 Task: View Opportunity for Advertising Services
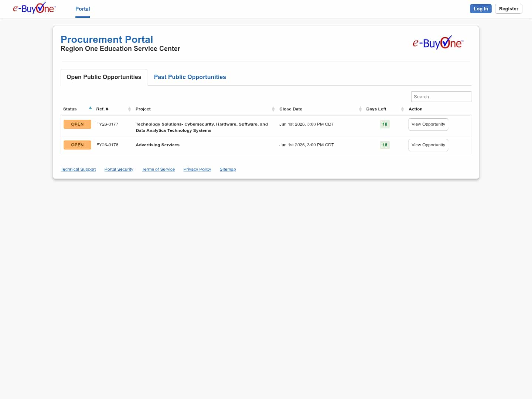428,145
